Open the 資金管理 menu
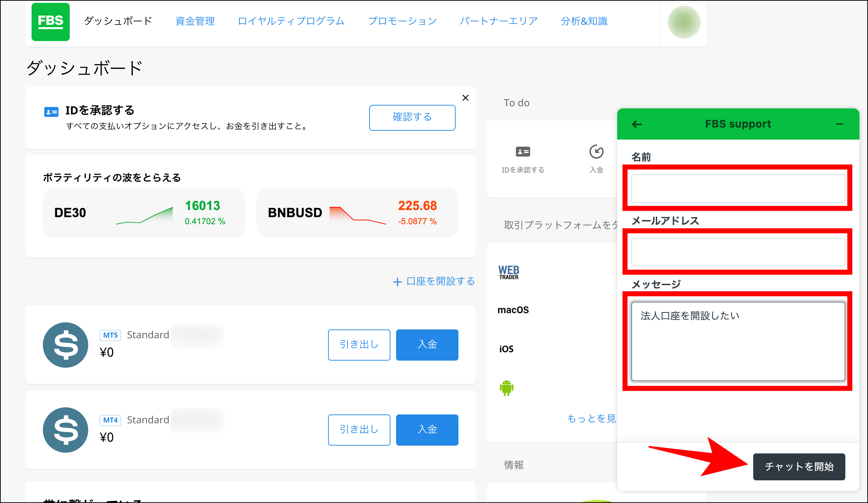 click(x=195, y=21)
